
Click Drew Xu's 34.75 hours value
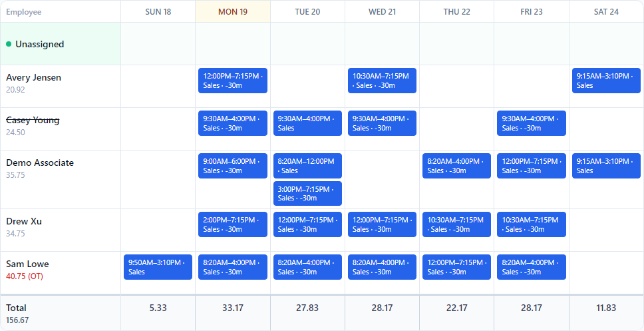tap(15, 234)
